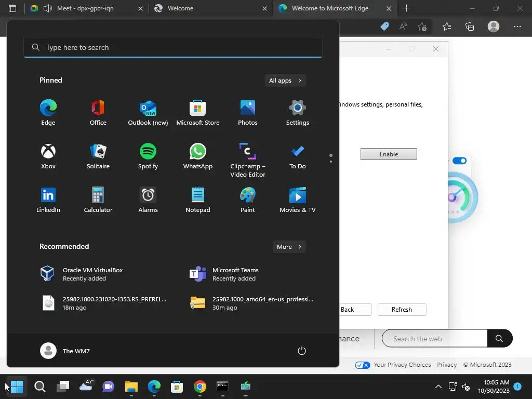Click the Enable button in dialog
532x399 pixels.
[x=389, y=154]
